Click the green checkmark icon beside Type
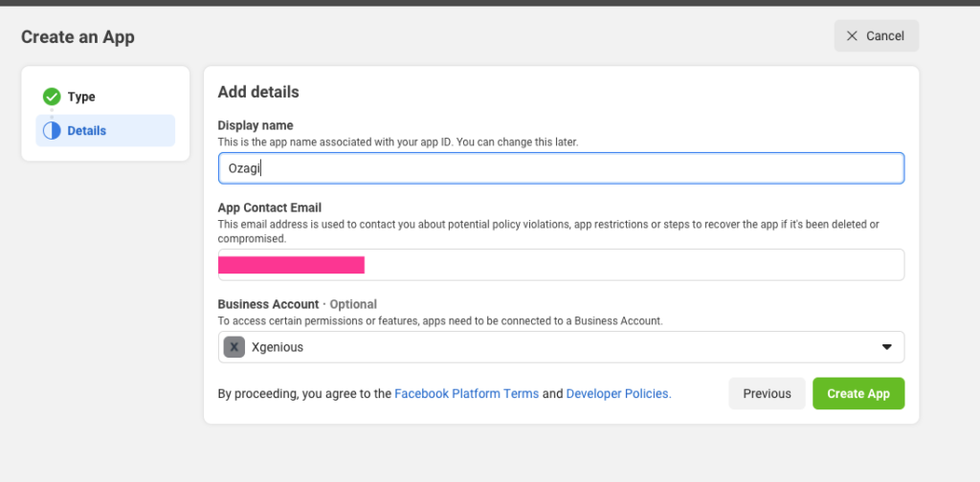 point(52,97)
